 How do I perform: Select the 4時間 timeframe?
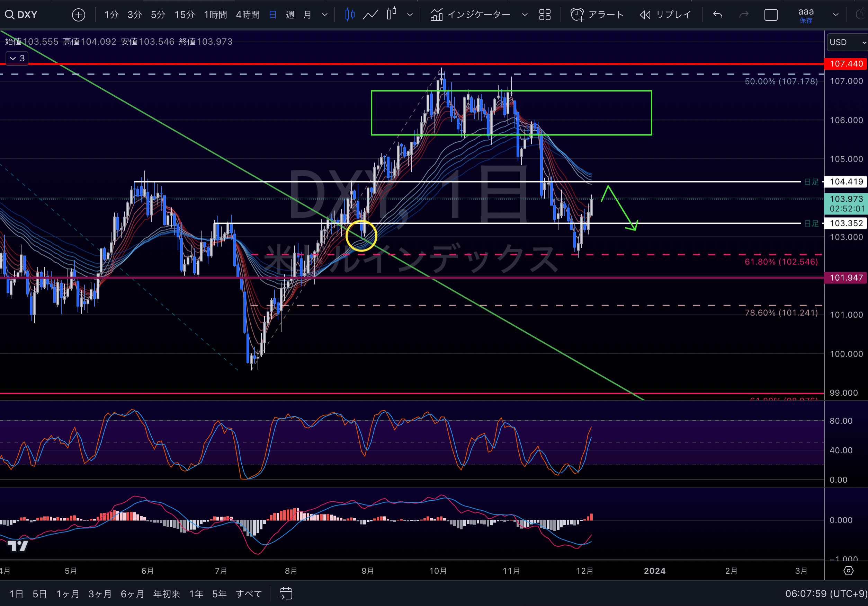coord(248,15)
